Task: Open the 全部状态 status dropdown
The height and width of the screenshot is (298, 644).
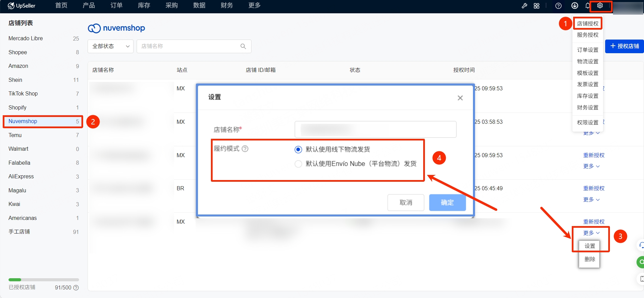Action: 111,46
